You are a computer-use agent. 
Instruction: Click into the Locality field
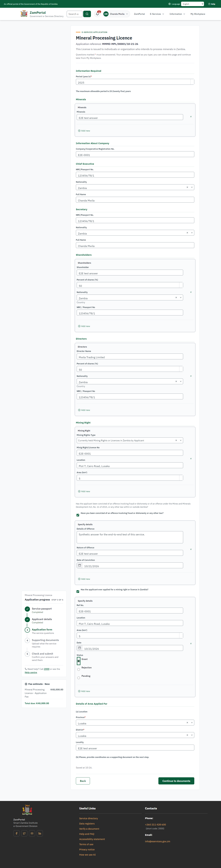(135, 747)
